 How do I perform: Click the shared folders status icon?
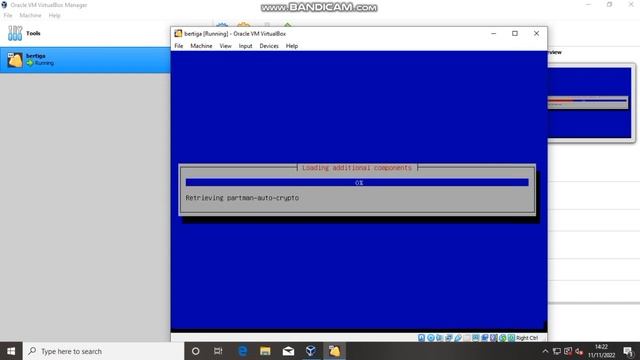click(467, 338)
